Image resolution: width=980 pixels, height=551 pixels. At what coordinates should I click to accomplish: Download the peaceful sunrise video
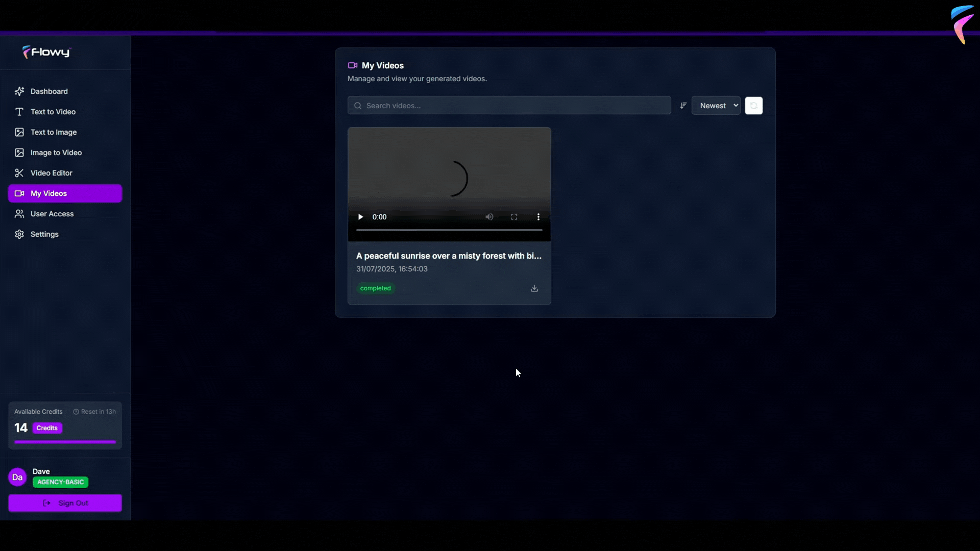(534, 288)
